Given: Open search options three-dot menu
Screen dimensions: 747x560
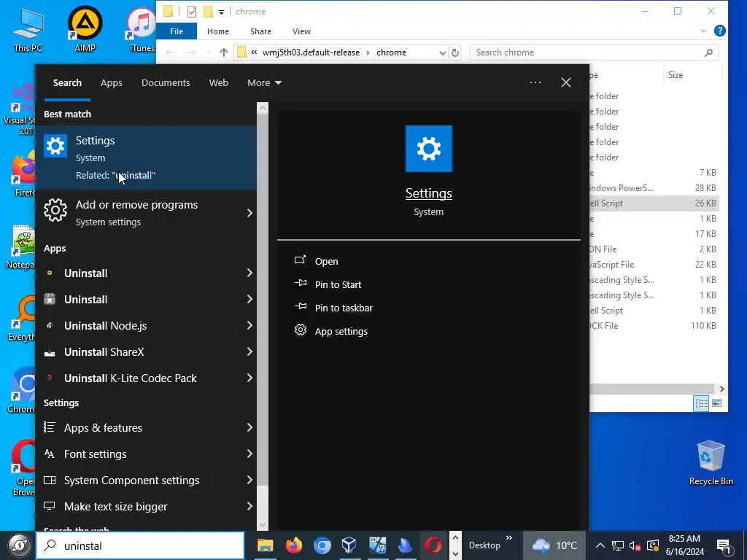Looking at the screenshot, I should pos(535,83).
